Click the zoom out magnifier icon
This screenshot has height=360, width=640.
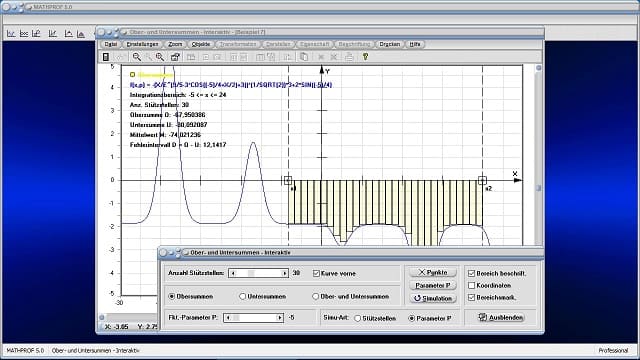point(136,57)
